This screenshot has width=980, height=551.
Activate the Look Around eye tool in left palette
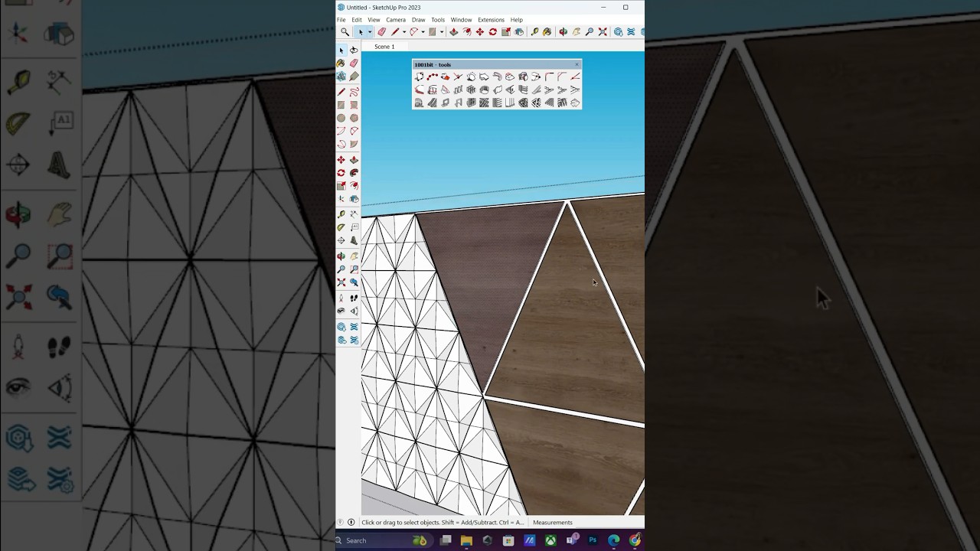341,311
